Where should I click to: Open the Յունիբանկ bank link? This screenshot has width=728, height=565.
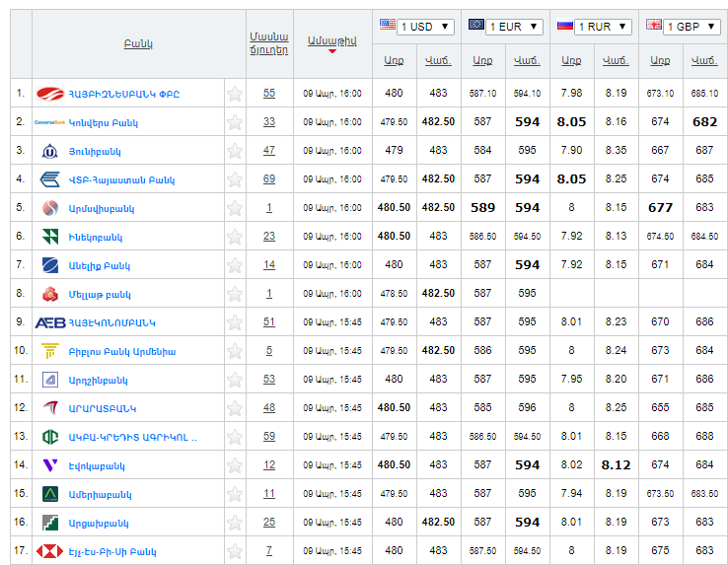95,152
